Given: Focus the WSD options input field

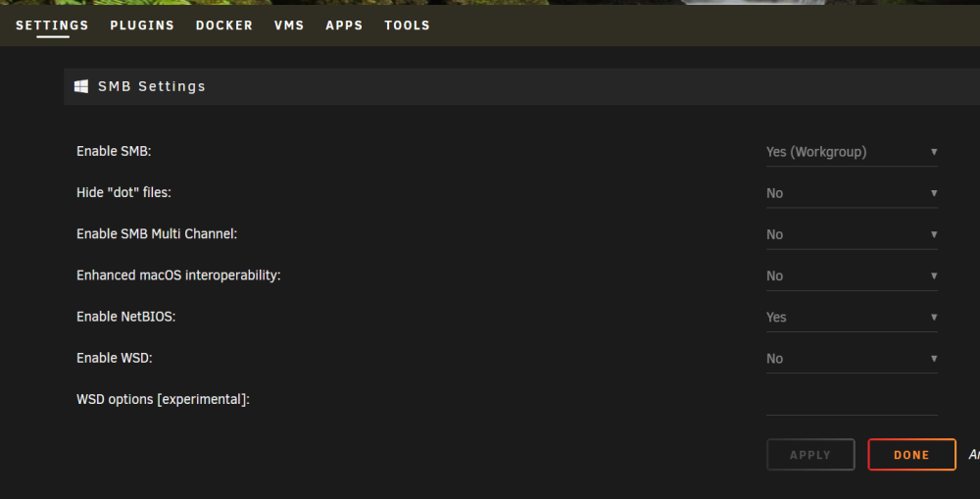Looking at the screenshot, I should tap(852, 400).
